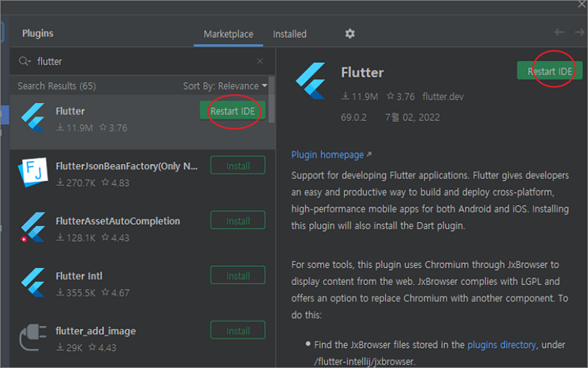The image size is (588, 368).
Task: Install Flutter Intl plugin
Action: coord(238,275)
